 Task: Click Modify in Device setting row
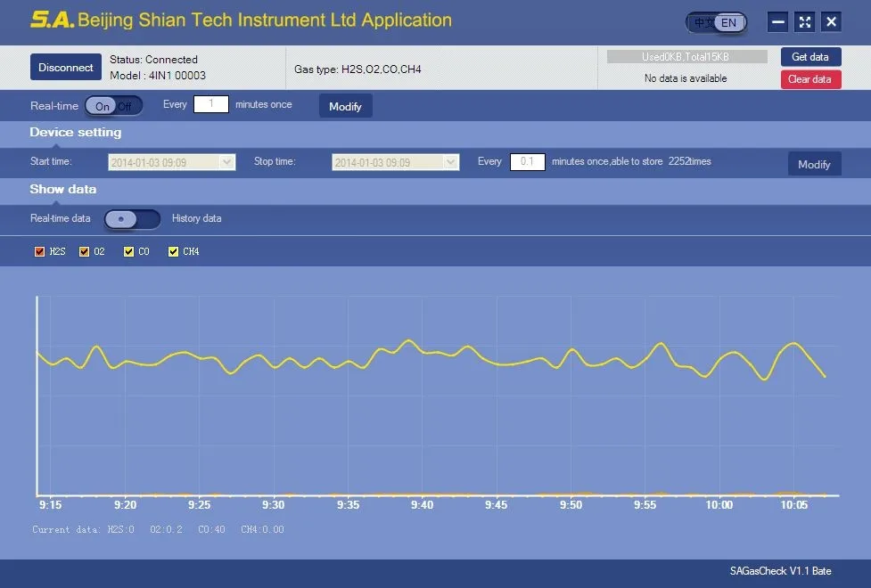click(x=814, y=164)
